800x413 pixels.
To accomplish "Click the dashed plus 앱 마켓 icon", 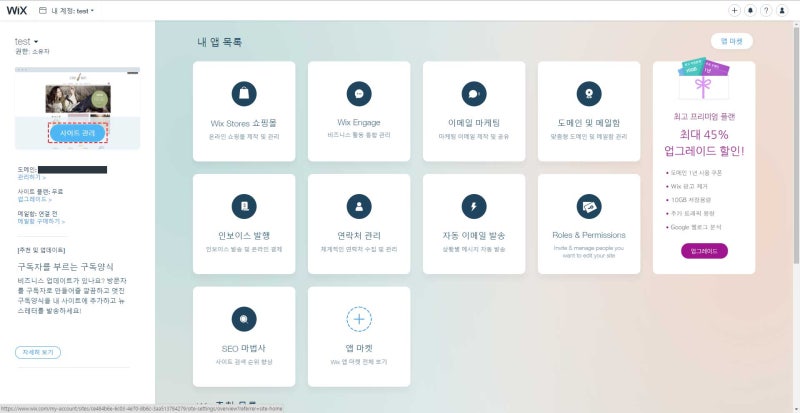I will coord(359,319).
